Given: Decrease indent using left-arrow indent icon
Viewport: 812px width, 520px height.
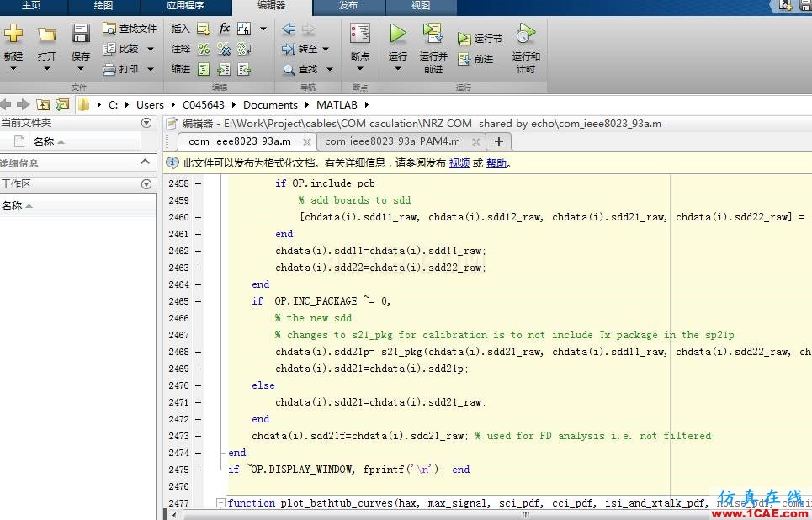Looking at the screenshot, I should [244, 69].
